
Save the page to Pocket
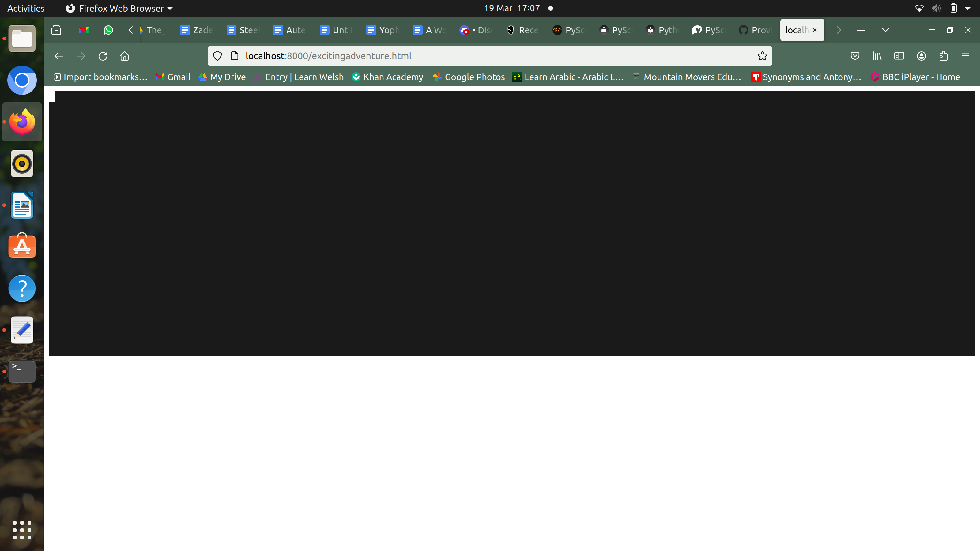tap(855, 56)
